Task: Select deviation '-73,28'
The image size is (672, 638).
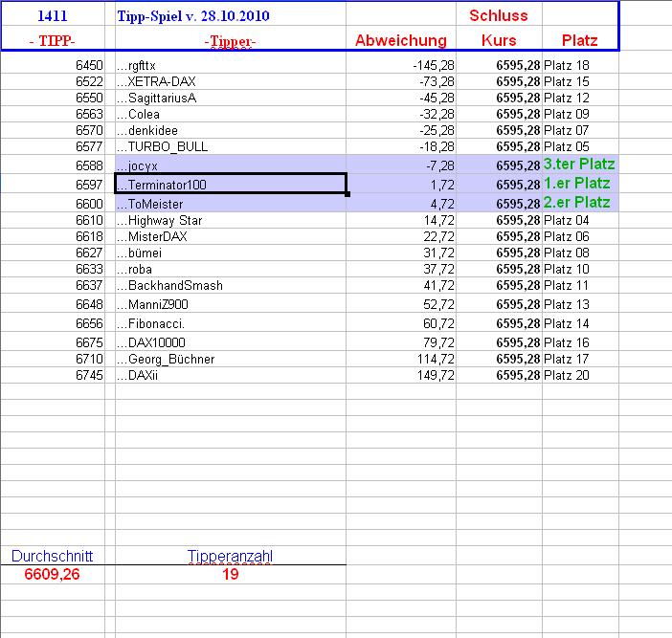Action: (x=437, y=81)
